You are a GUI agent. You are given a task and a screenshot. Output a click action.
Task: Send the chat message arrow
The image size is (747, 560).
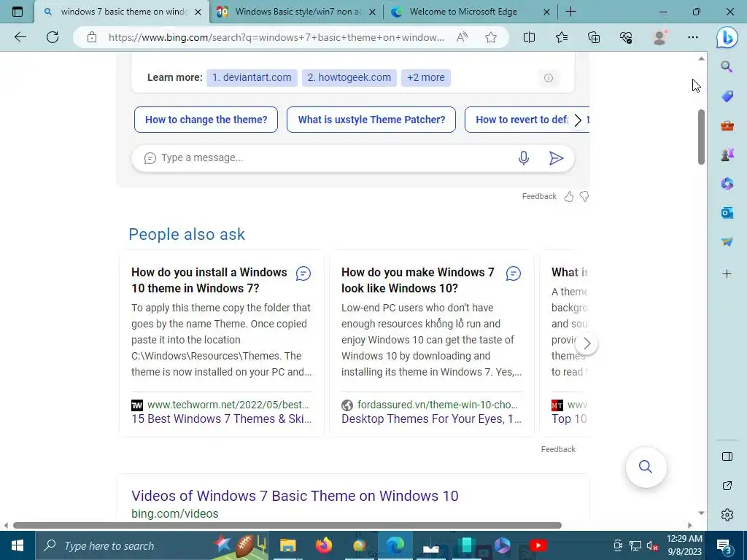click(556, 158)
